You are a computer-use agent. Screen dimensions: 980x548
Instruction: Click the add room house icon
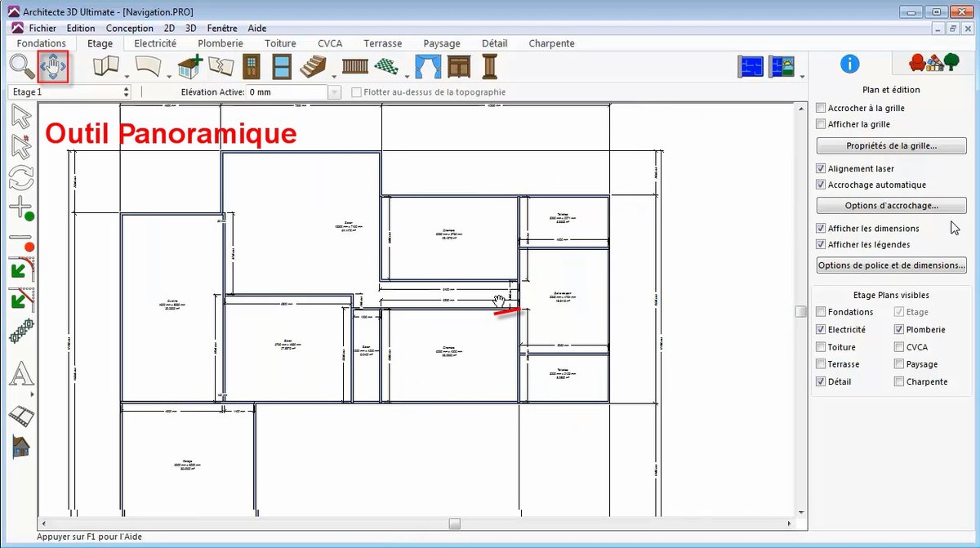(190, 66)
